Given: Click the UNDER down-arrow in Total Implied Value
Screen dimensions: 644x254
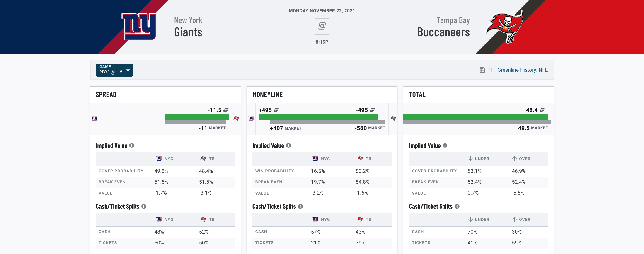Looking at the screenshot, I should pyautogui.click(x=470, y=158).
